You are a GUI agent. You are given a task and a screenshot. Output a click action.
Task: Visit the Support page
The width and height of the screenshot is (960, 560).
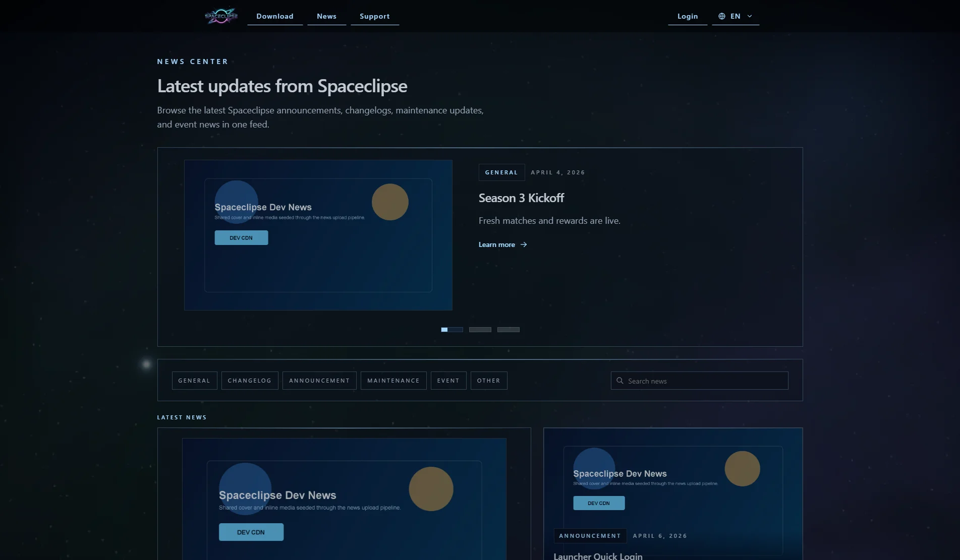(x=374, y=16)
